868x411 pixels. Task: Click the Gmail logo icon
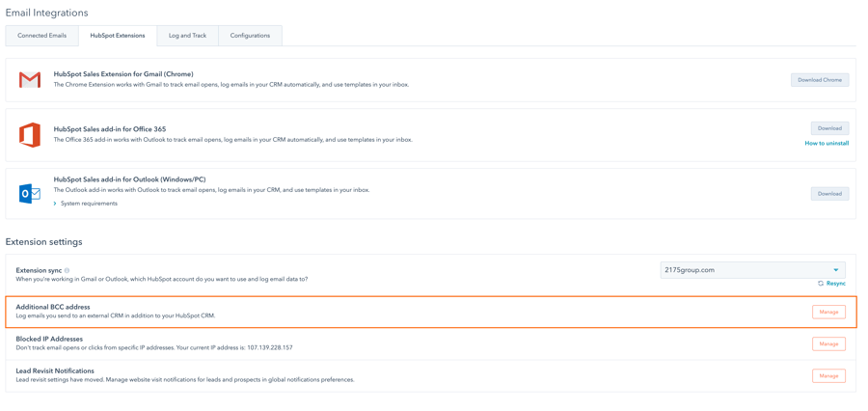[29, 80]
